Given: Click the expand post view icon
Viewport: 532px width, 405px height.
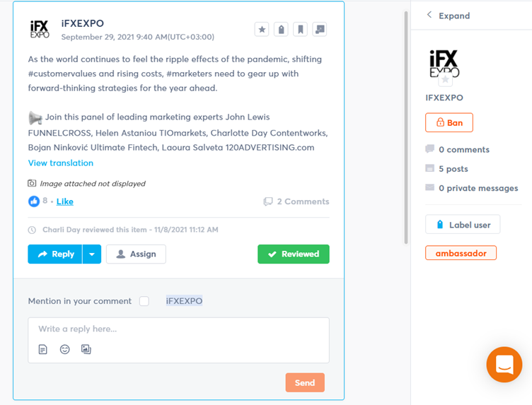Looking at the screenshot, I should pos(320,30).
